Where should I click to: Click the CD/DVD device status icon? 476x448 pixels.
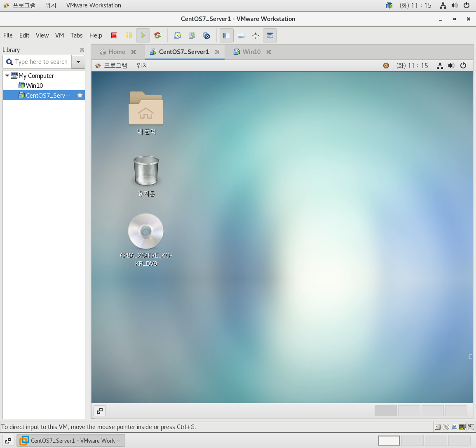tap(446, 427)
